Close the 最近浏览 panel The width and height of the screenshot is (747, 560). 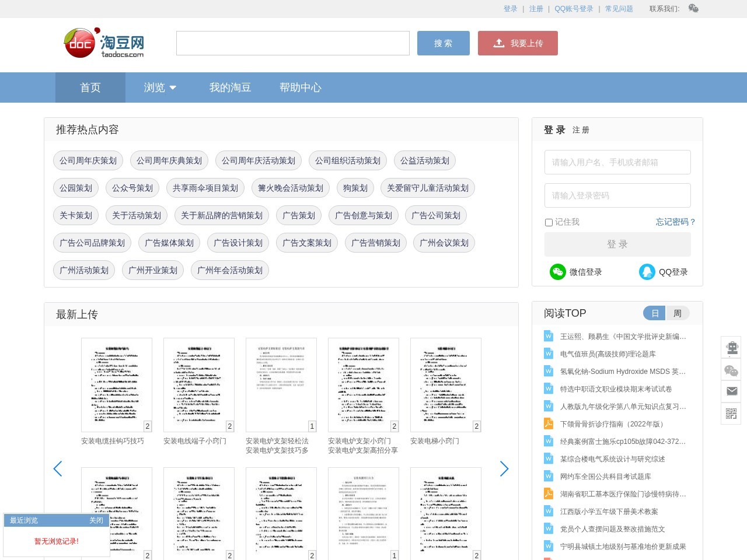(96, 520)
